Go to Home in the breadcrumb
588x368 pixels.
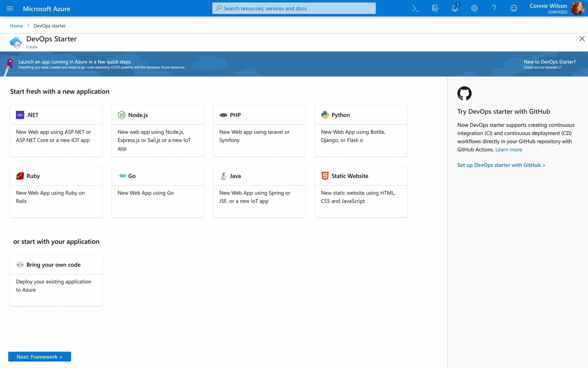click(16, 26)
